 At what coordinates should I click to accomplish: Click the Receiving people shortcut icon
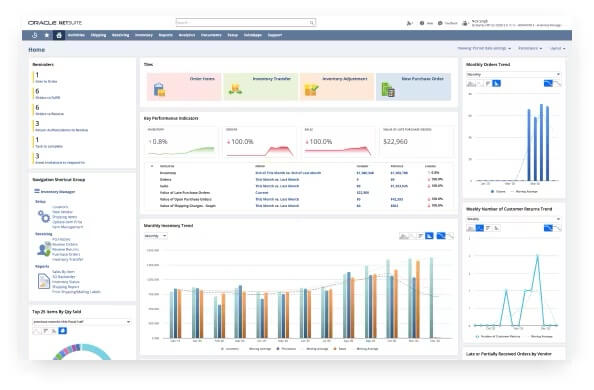(x=44, y=249)
